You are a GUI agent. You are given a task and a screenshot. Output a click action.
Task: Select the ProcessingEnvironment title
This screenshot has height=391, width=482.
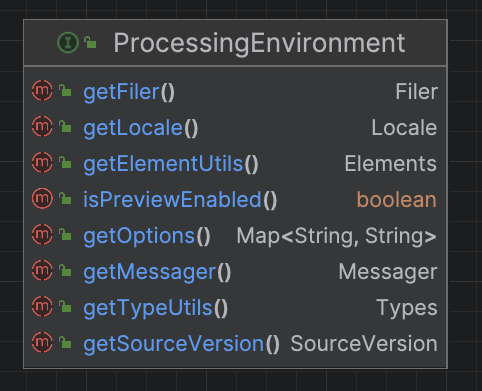click(259, 43)
